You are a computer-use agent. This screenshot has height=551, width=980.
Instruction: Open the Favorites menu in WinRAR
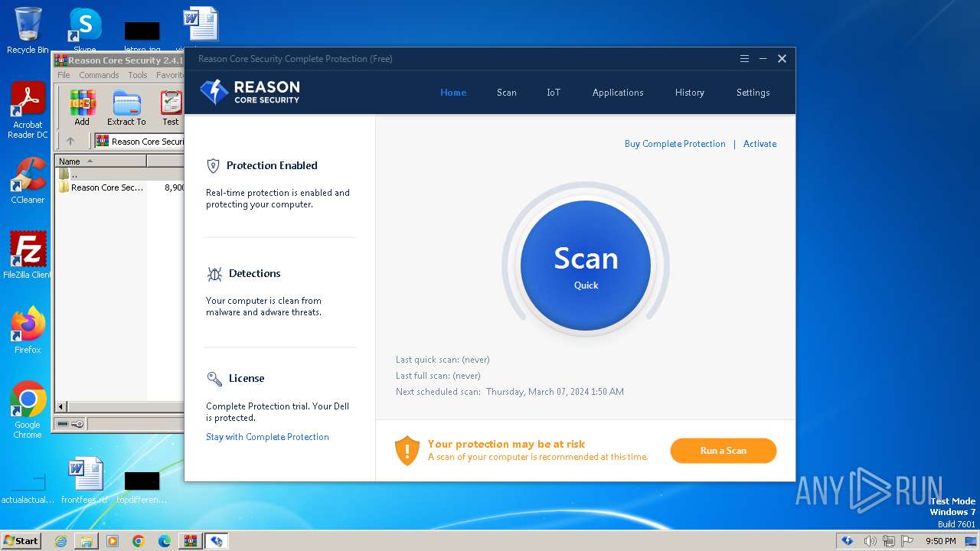tap(169, 75)
